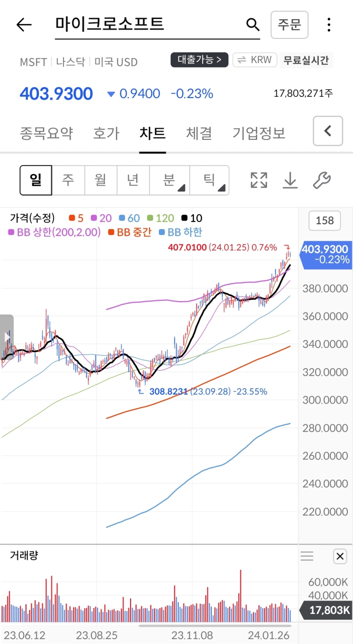Tap the chart download icon

pos(290,180)
